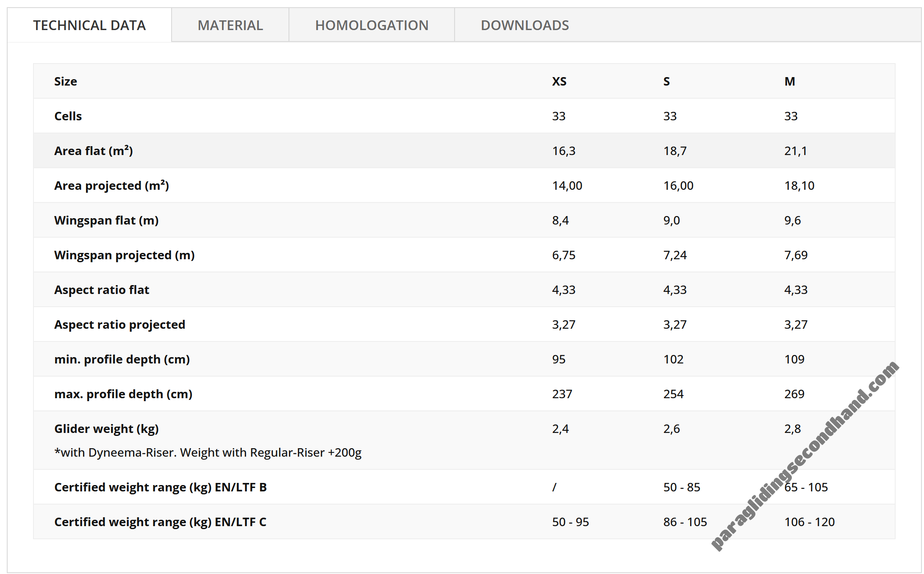924x574 pixels.
Task: Click the XS size column header
Action: [559, 81]
